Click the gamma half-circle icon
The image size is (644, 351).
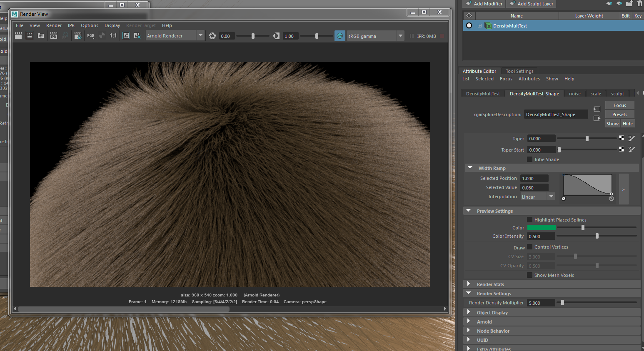tap(276, 36)
